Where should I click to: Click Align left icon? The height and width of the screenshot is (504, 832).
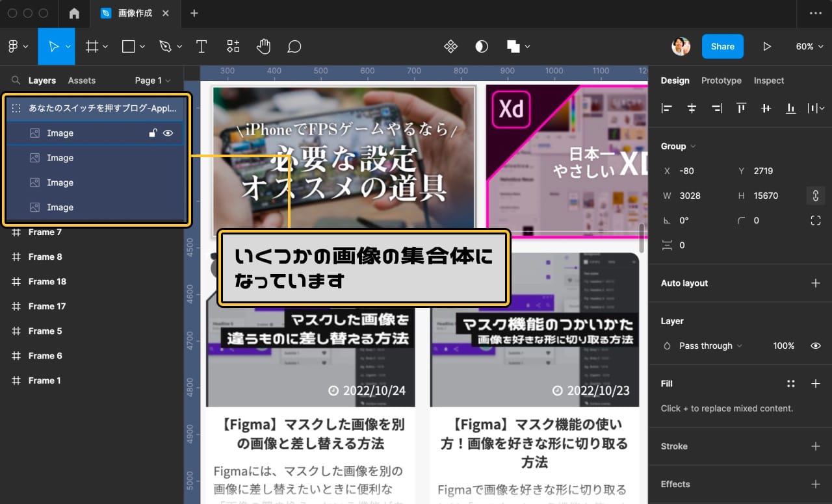pos(666,108)
